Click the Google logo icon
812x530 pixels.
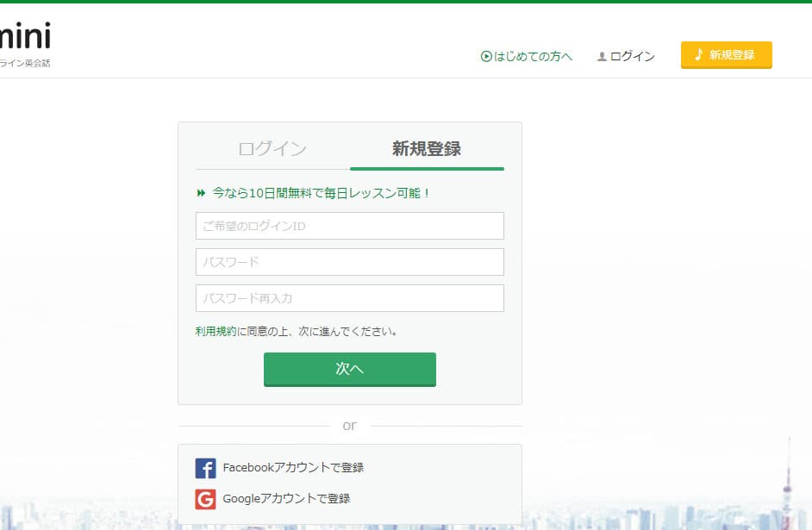tap(206, 500)
